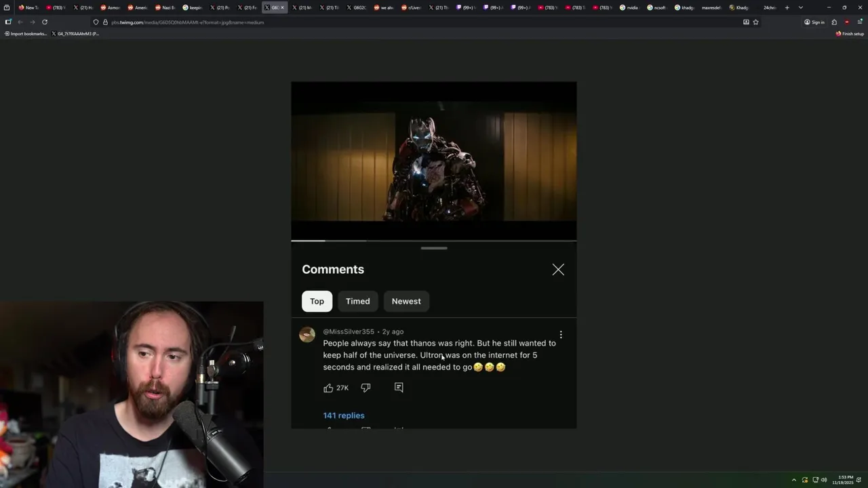Click the Ultron video frame
The width and height of the screenshot is (868, 488).
pyautogui.click(x=434, y=161)
